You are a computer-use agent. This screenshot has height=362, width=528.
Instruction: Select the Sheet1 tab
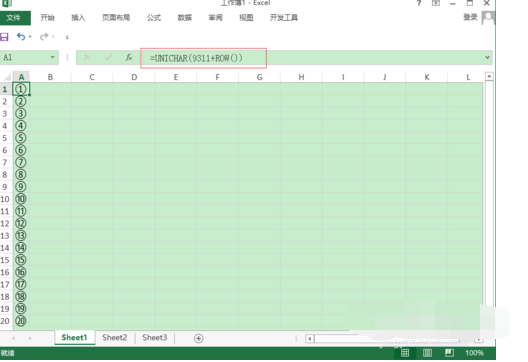tap(74, 337)
